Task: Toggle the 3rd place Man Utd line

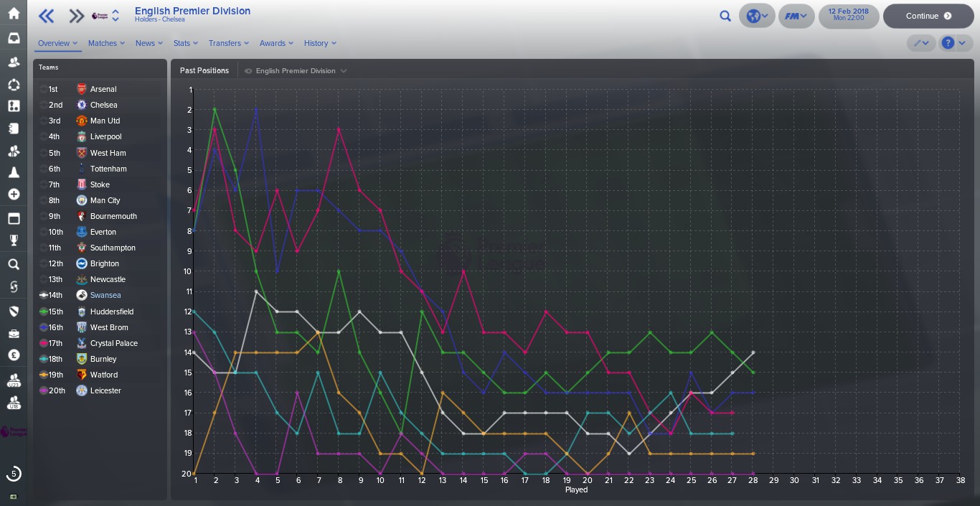Action: pyautogui.click(x=44, y=121)
